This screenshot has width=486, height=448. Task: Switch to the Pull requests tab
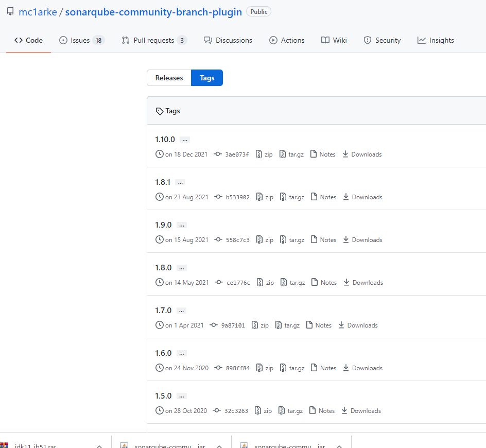pos(154,40)
